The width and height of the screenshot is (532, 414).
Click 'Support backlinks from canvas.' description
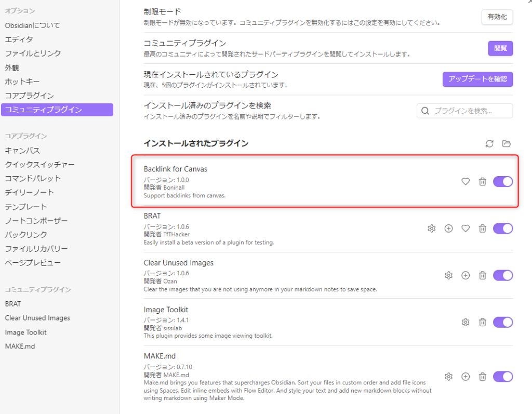pyautogui.click(x=184, y=195)
